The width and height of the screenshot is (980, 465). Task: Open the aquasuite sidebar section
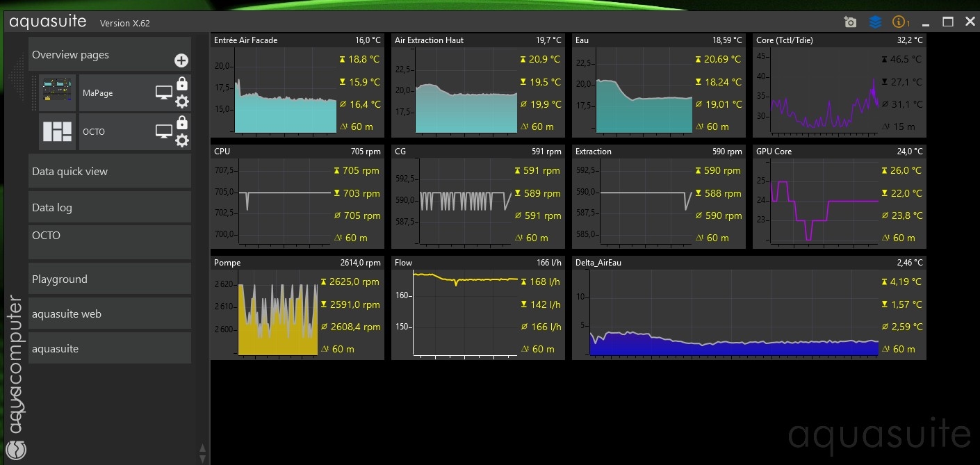point(110,349)
